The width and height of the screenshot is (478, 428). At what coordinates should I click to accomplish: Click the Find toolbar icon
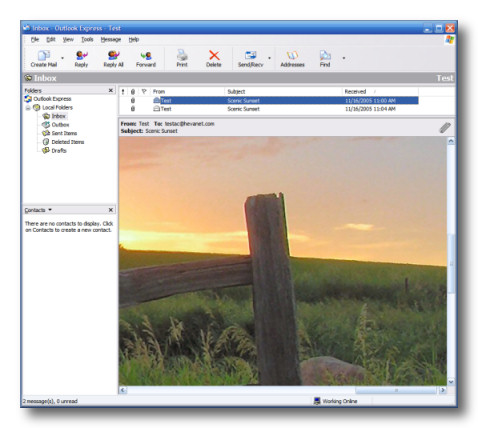point(325,59)
